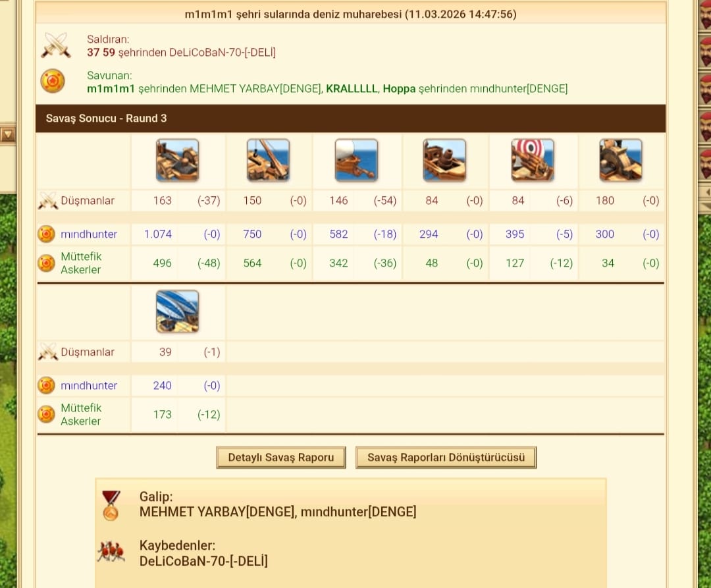
Task: Click winner names MEHMET YARBAY[DENGE], mındhunter[DENGE]
Action: coord(278,512)
